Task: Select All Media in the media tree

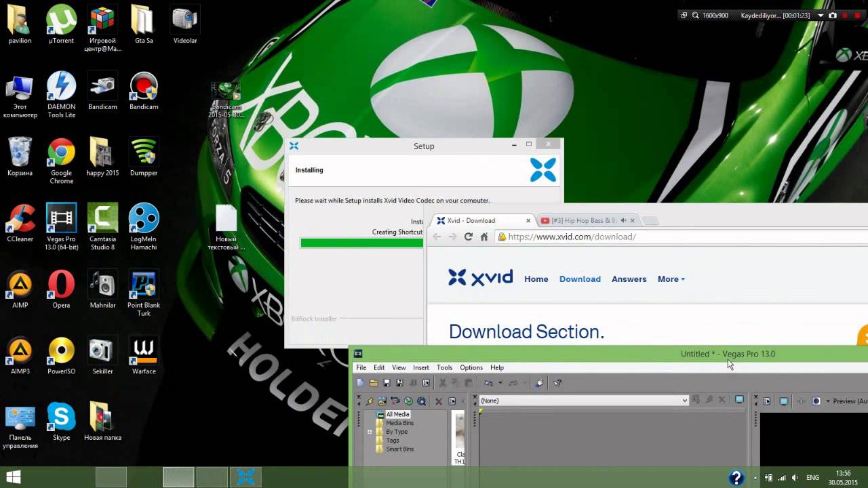Action: (397, 414)
